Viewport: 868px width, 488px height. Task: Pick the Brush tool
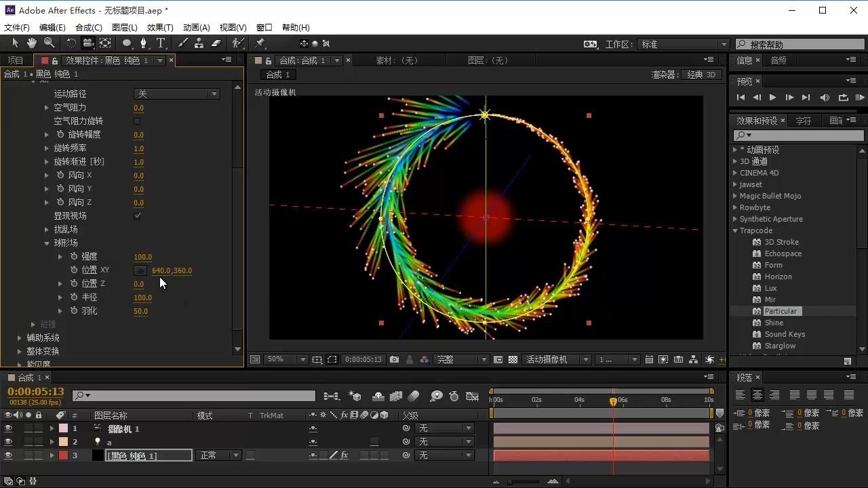[x=183, y=43]
